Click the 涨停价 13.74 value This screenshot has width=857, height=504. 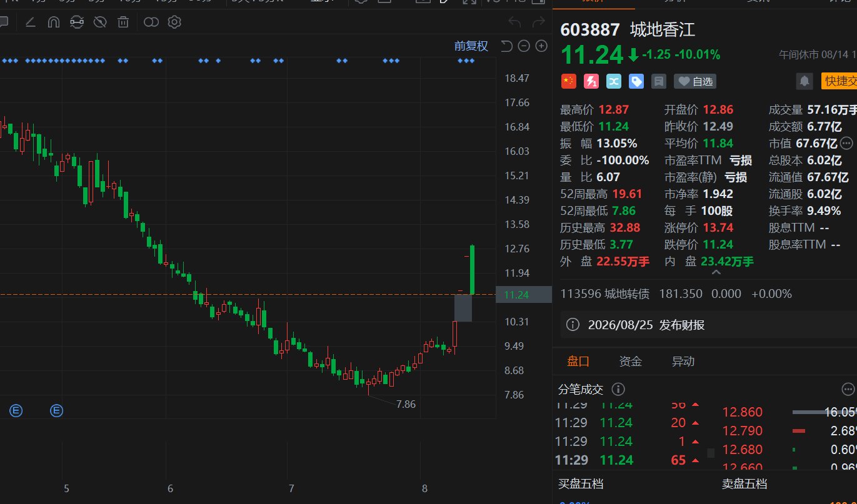[718, 227]
